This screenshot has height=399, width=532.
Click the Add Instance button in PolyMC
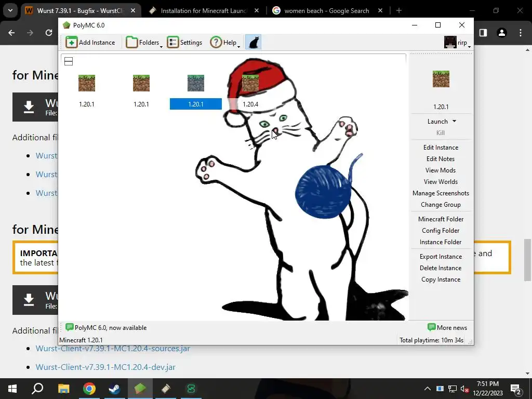(x=90, y=43)
